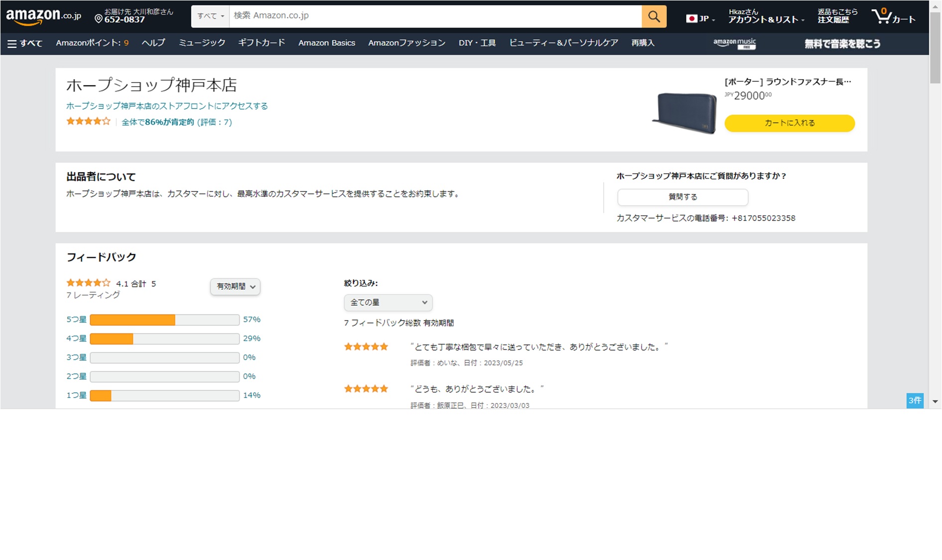The height and width of the screenshot is (560, 942).
Task: Filter by 4つ星 rating link
Action: (x=76, y=338)
